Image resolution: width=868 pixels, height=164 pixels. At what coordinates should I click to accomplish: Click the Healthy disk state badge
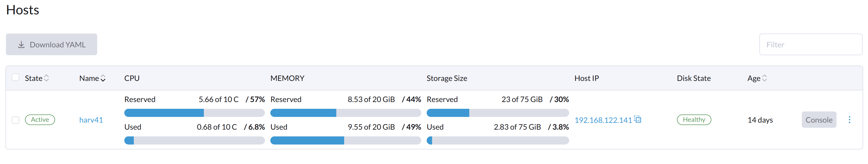click(694, 120)
